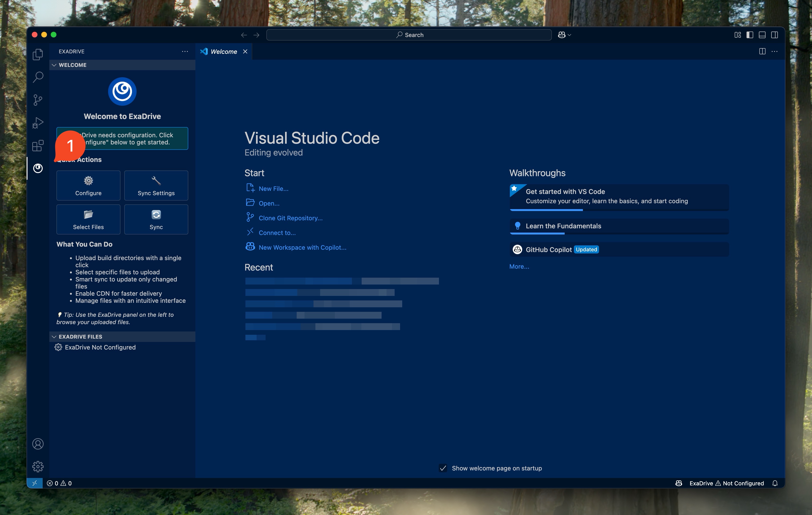
Task: Click the ExaDrive logo in Welcome panel
Action: coord(122,91)
